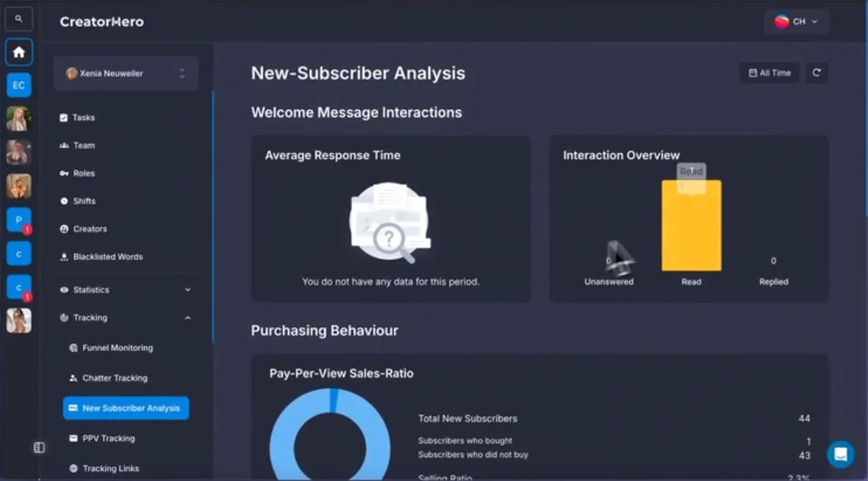The image size is (868, 481).
Task: Select New Subscriber Analysis item
Action: 126,408
